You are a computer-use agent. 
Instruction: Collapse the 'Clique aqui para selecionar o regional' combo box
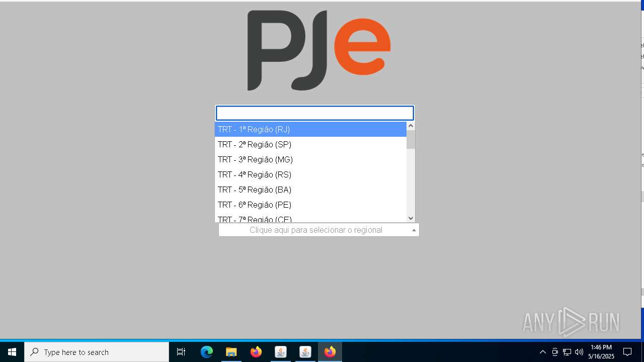[x=319, y=230]
